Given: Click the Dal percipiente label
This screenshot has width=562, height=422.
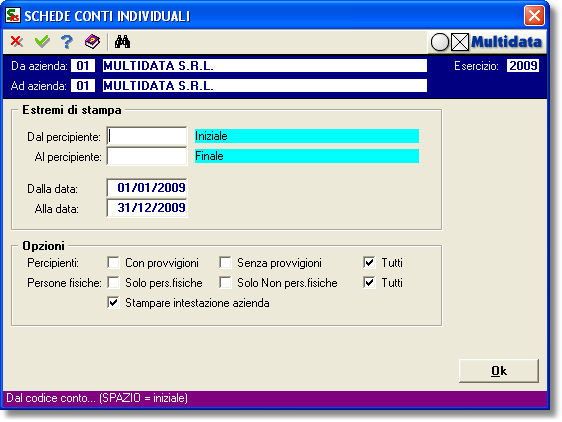Looking at the screenshot, I should [x=64, y=137].
